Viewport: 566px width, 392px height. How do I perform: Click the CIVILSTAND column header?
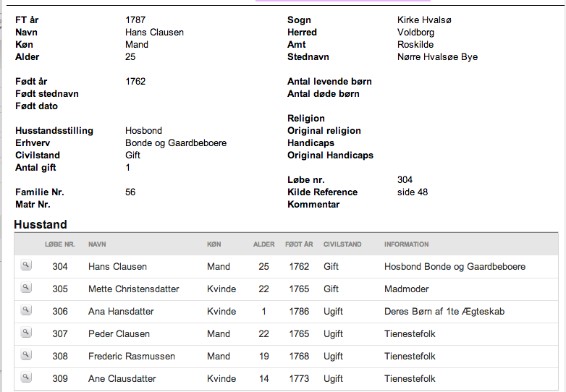pyautogui.click(x=342, y=244)
